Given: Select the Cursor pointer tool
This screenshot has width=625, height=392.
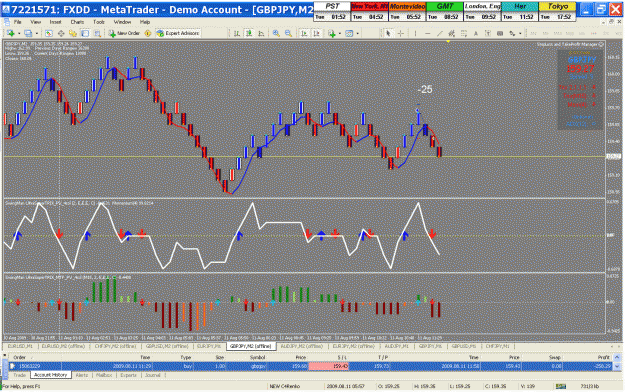Looking at the screenshot, I should [x=388, y=33].
